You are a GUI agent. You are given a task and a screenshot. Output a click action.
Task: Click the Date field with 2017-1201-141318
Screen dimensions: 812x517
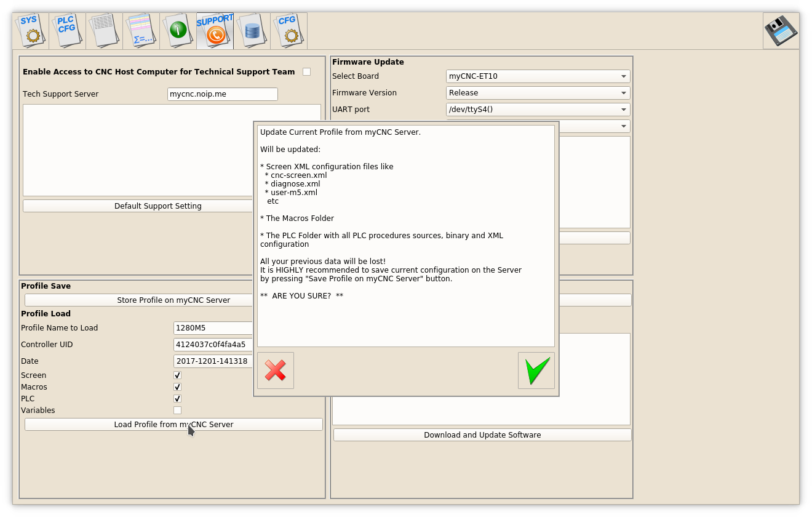click(x=213, y=361)
